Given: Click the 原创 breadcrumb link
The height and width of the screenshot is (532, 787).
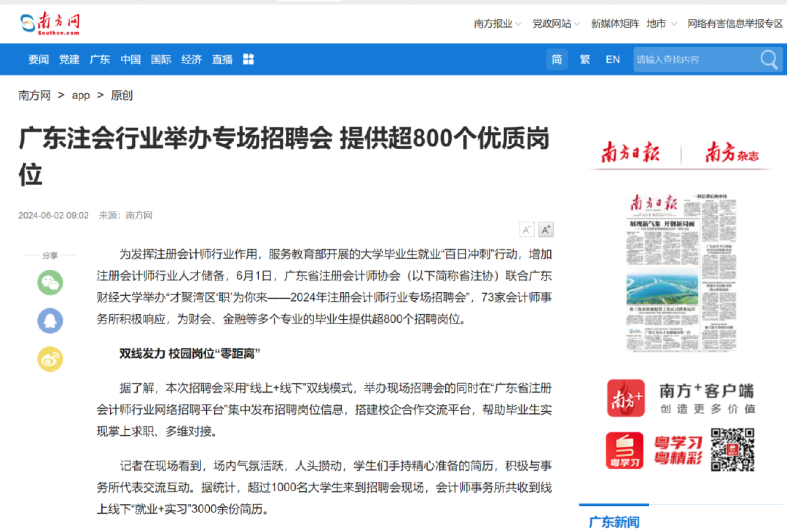Looking at the screenshot, I should pos(122,95).
